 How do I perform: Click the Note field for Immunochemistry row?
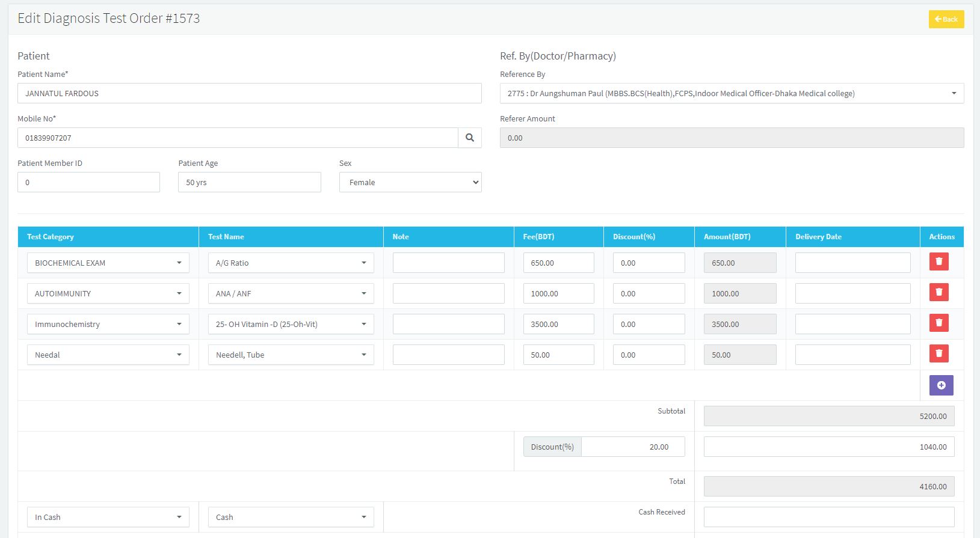448,324
